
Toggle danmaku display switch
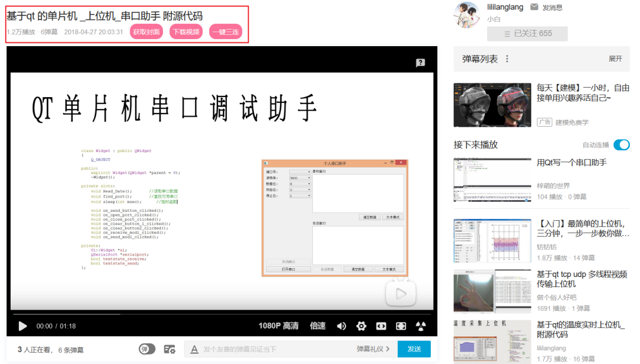pyautogui.click(x=147, y=349)
